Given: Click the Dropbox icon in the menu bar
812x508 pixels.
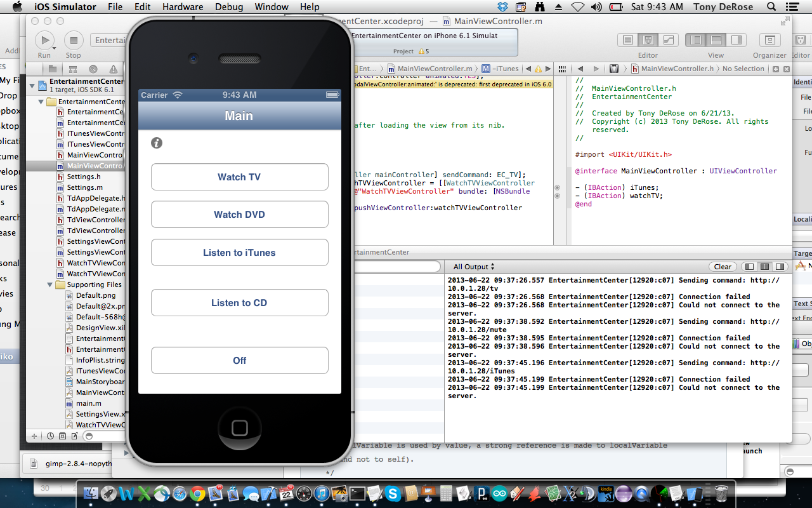Looking at the screenshot, I should (x=502, y=7).
